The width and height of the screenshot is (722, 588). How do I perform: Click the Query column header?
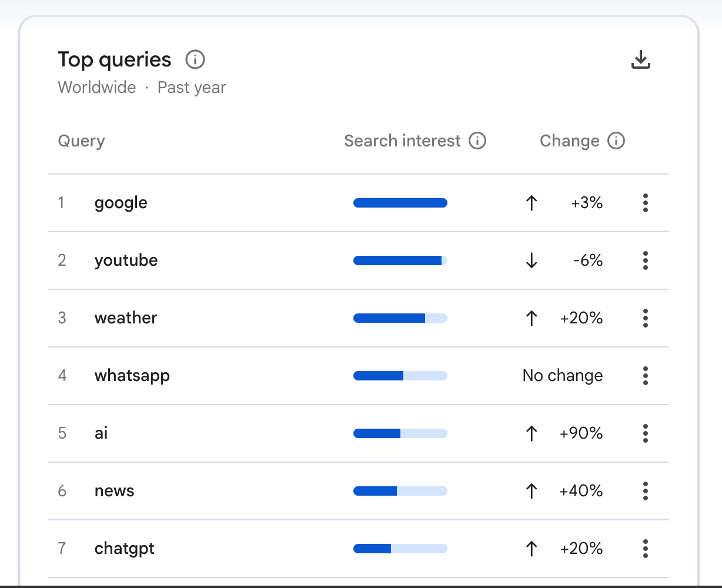[81, 141]
